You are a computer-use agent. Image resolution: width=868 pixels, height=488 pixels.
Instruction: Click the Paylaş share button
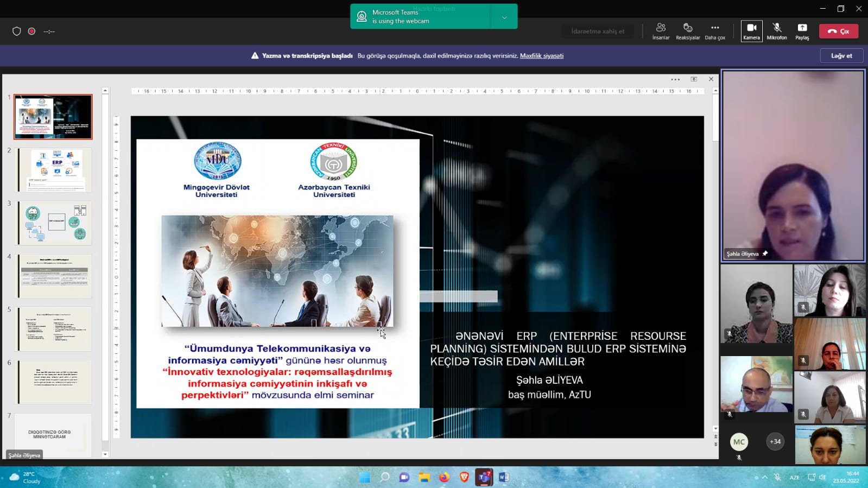click(802, 31)
